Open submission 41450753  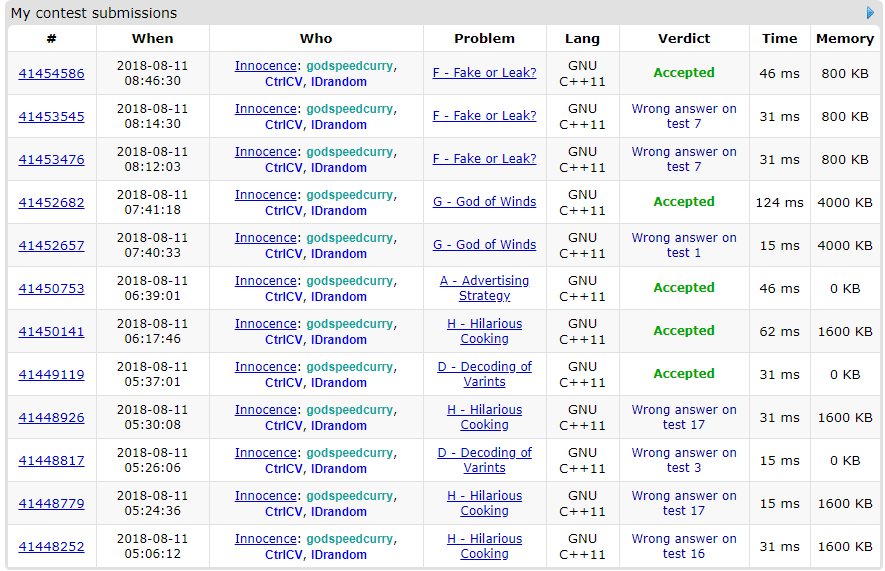[x=51, y=289]
